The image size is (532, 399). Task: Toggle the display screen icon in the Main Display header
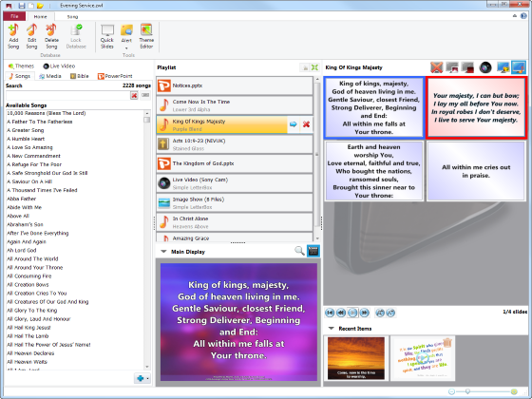coord(313,251)
